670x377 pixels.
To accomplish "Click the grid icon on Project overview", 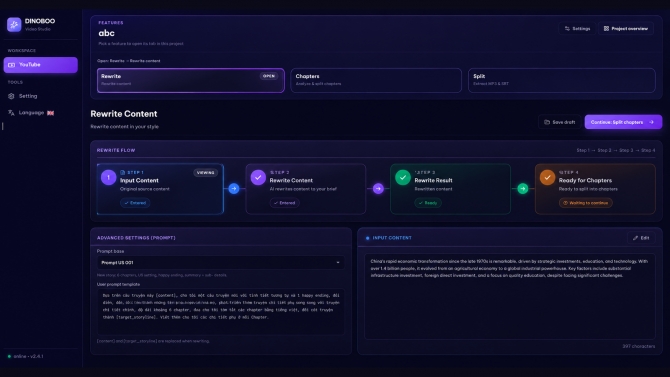I will [606, 29].
